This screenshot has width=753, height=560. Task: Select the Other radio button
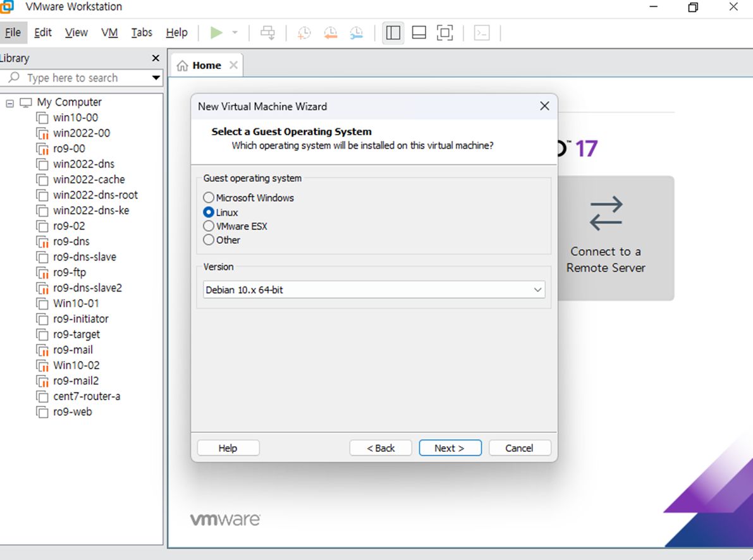pos(209,240)
